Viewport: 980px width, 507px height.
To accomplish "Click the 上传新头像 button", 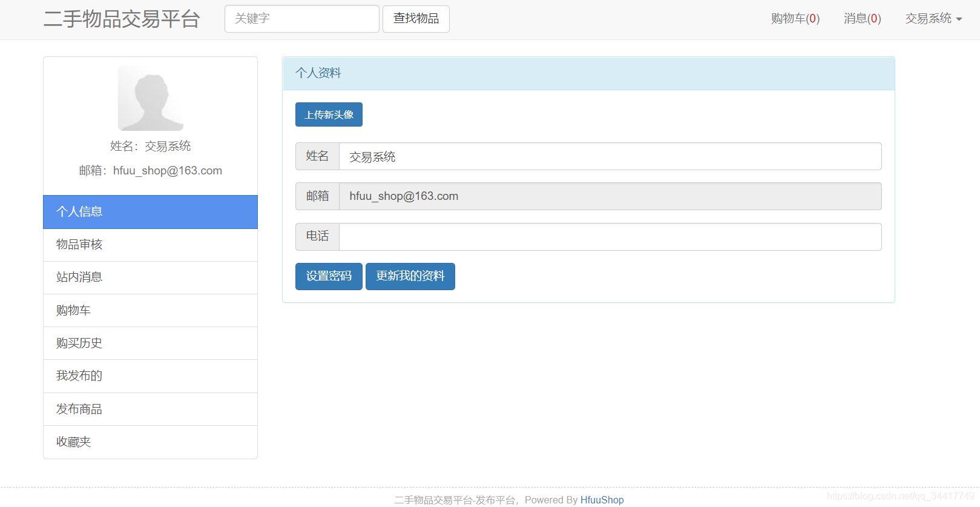I will coord(329,114).
